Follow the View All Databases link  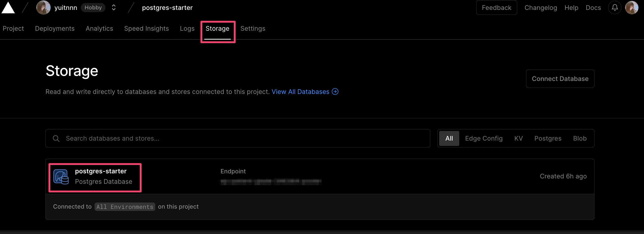300,92
